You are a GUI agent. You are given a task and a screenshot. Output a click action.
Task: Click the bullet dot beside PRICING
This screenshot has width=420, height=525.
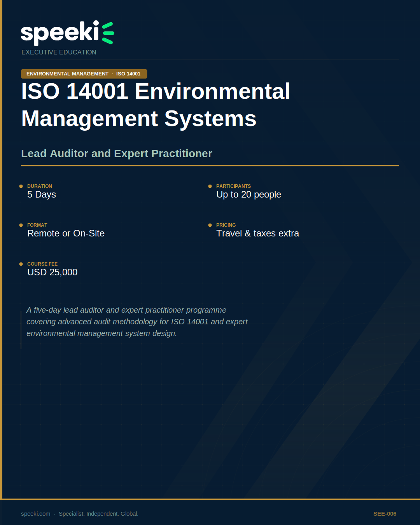coord(210,225)
